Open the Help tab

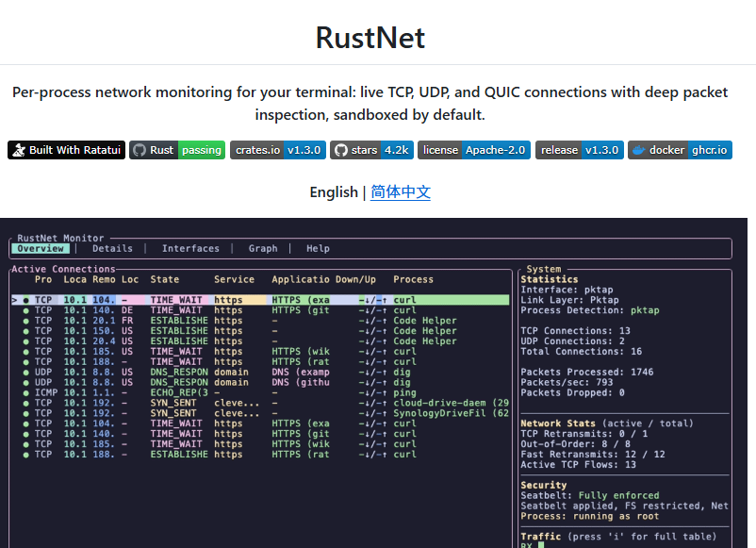[318, 248]
